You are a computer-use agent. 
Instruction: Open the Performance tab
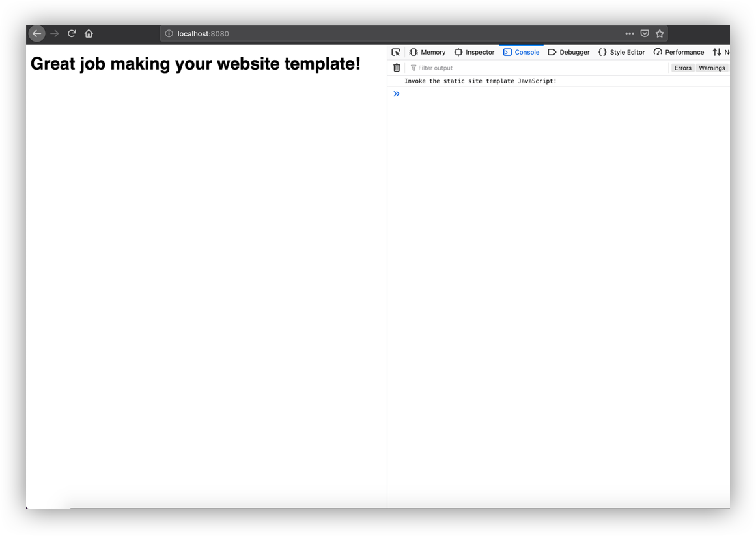pyautogui.click(x=679, y=52)
